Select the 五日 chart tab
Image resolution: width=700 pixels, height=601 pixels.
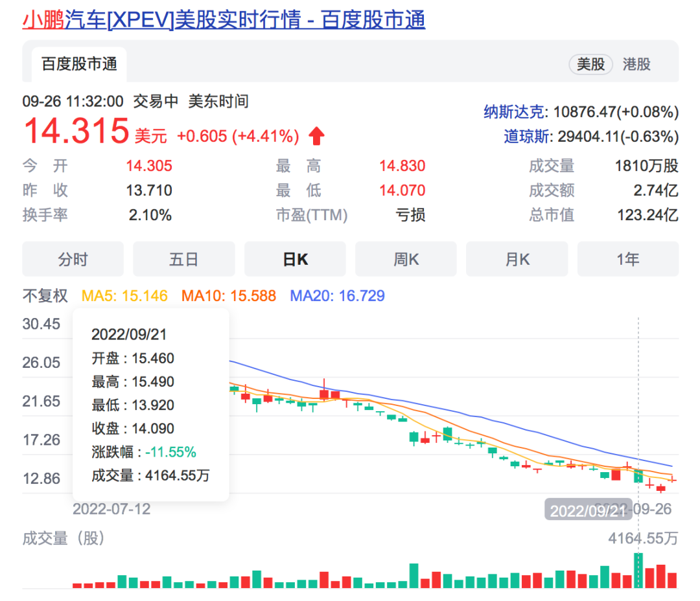click(184, 259)
